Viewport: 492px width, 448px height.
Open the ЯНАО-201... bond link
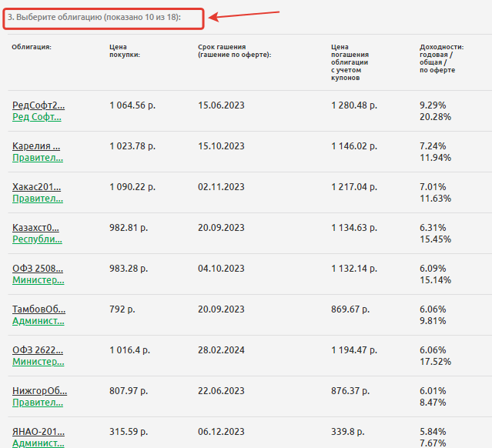pyautogui.click(x=38, y=431)
